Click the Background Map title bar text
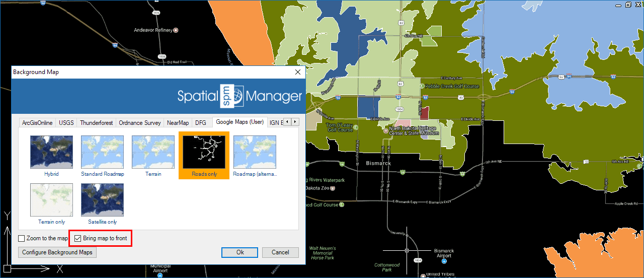This screenshot has height=278, width=644. 36,72
